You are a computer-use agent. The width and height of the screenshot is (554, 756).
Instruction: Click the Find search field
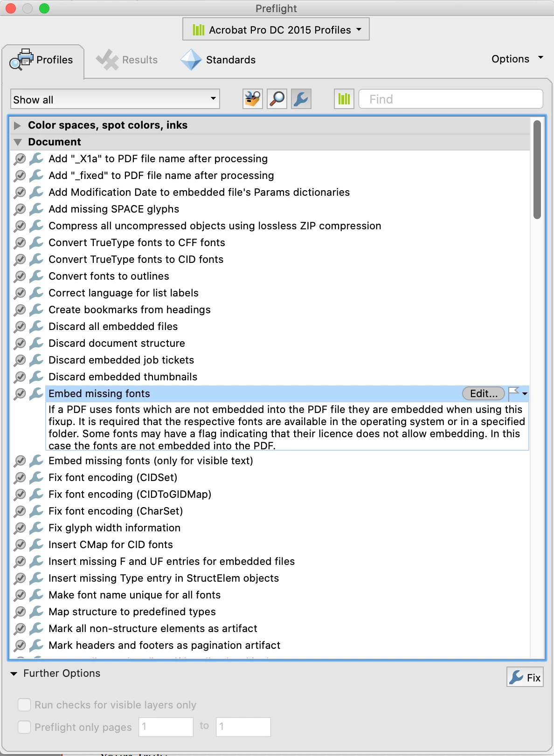point(451,99)
